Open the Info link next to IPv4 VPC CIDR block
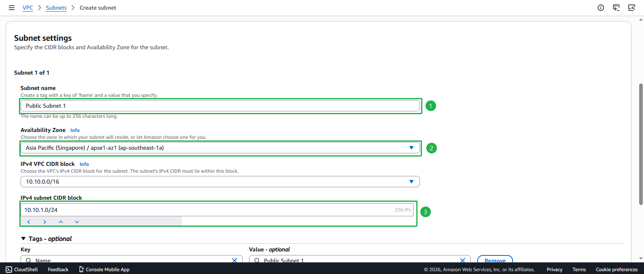This screenshot has height=274, width=644. point(84,164)
